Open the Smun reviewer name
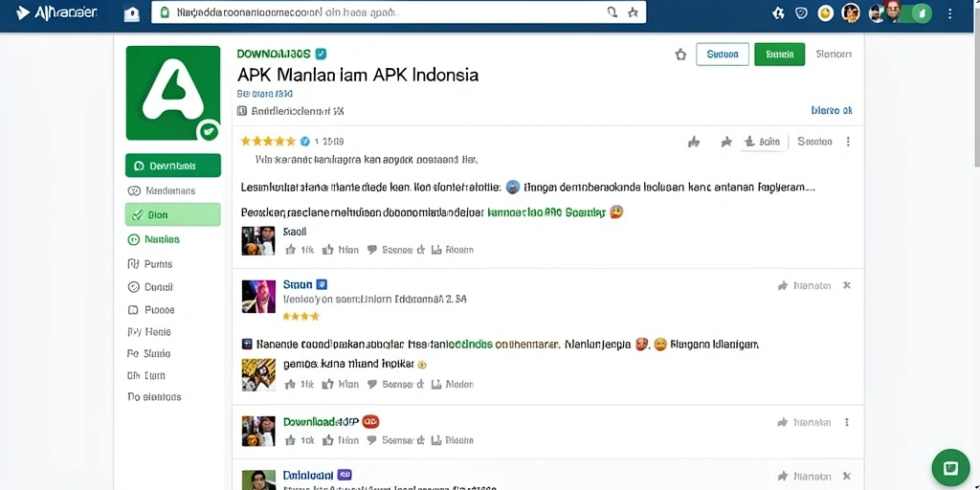Screen dimensions: 980x490 pos(298,284)
